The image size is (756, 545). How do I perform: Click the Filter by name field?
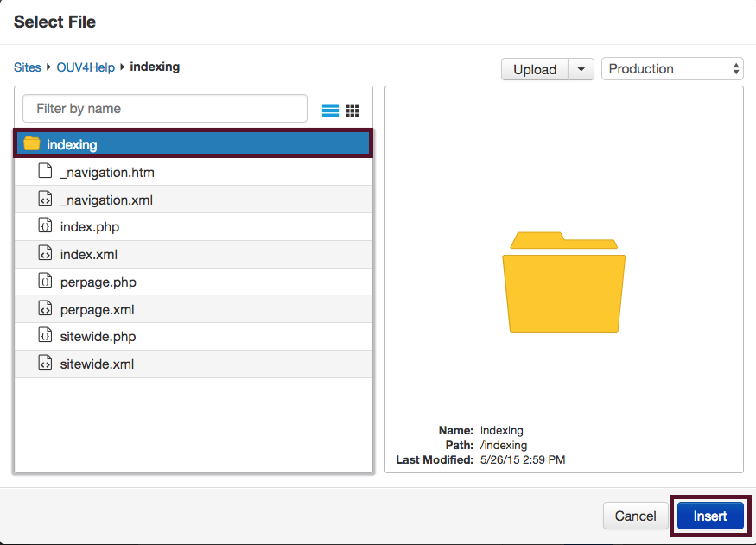pos(165,109)
